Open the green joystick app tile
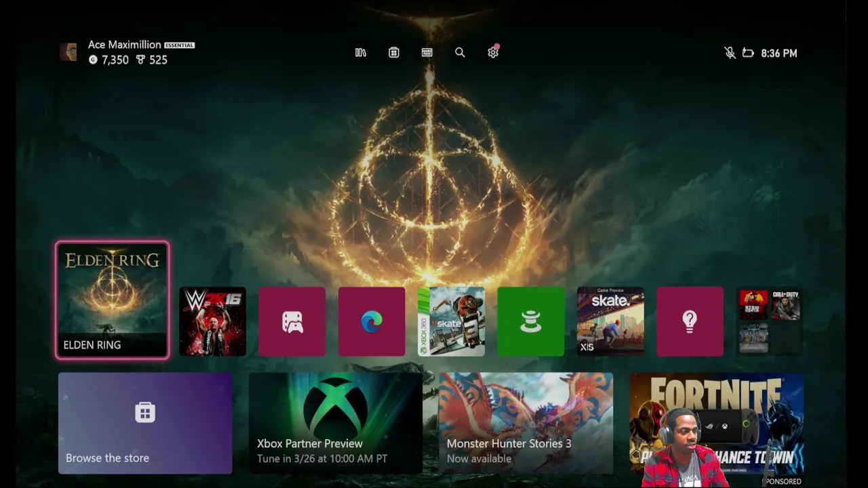 pyautogui.click(x=531, y=321)
